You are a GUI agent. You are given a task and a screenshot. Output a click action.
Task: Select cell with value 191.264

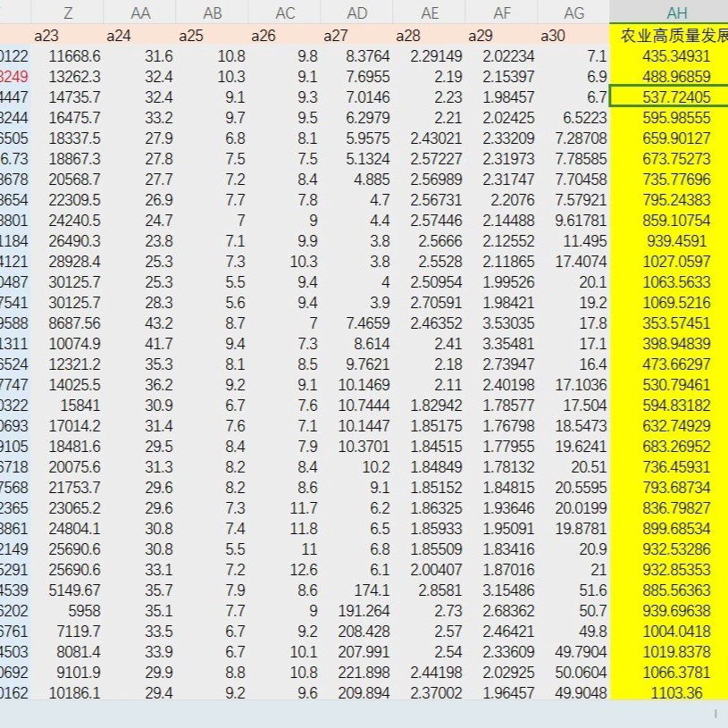click(x=357, y=610)
